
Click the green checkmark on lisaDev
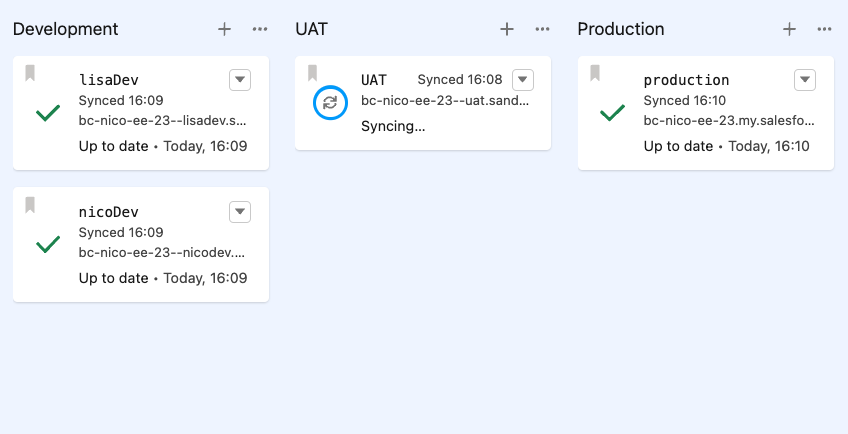48,113
